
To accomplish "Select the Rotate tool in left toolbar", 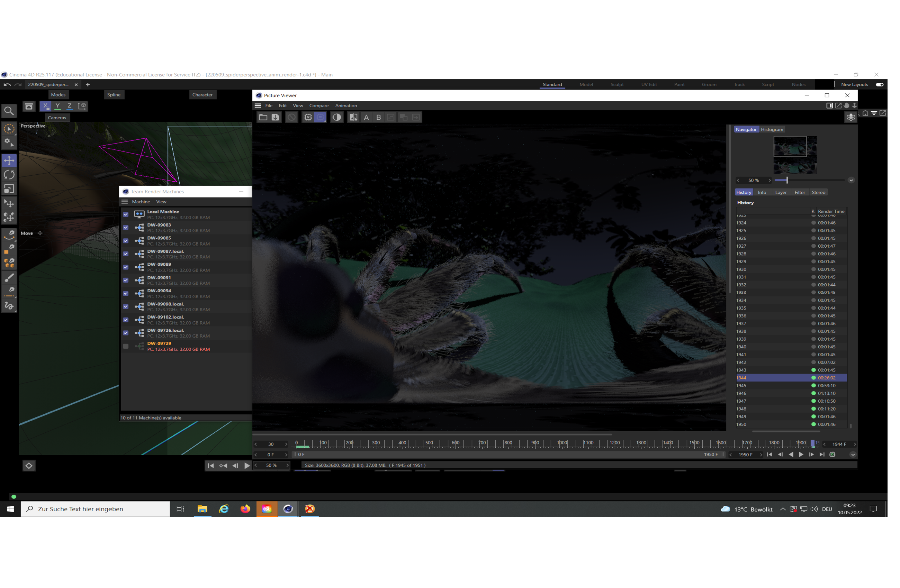I will [9, 175].
